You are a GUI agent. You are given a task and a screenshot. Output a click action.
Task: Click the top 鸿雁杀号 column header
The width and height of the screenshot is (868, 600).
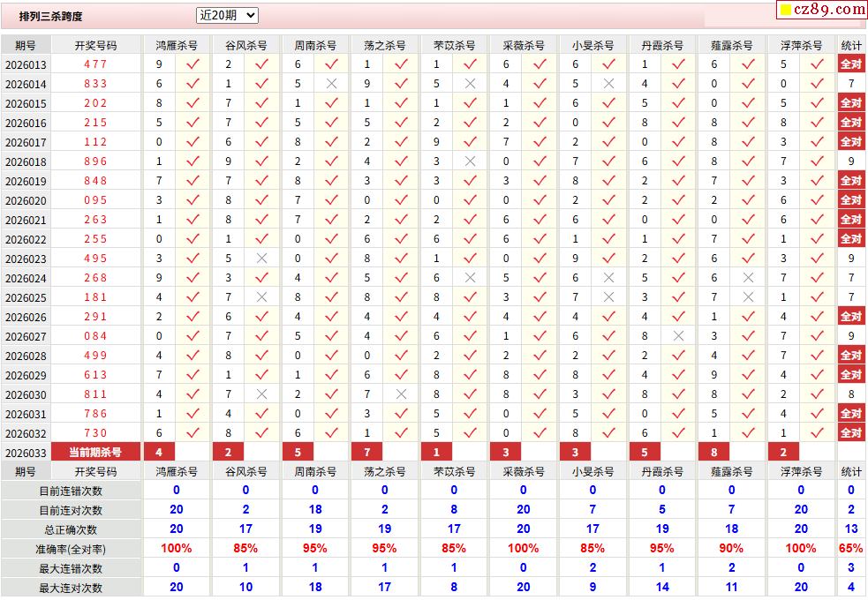pyautogui.click(x=177, y=45)
